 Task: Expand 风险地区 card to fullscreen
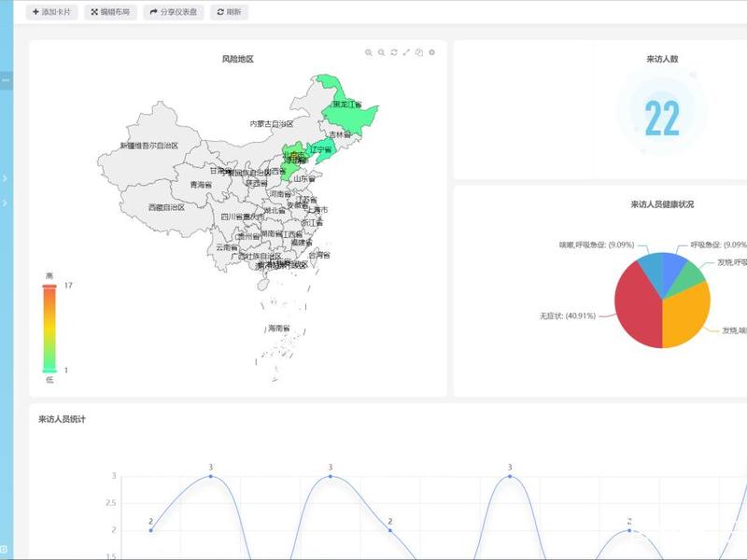coord(406,52)
